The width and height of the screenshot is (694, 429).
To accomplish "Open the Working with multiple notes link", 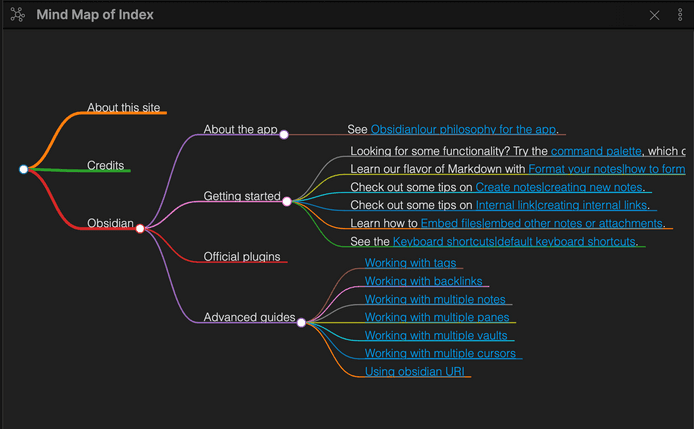I will (x=435, y=299).
